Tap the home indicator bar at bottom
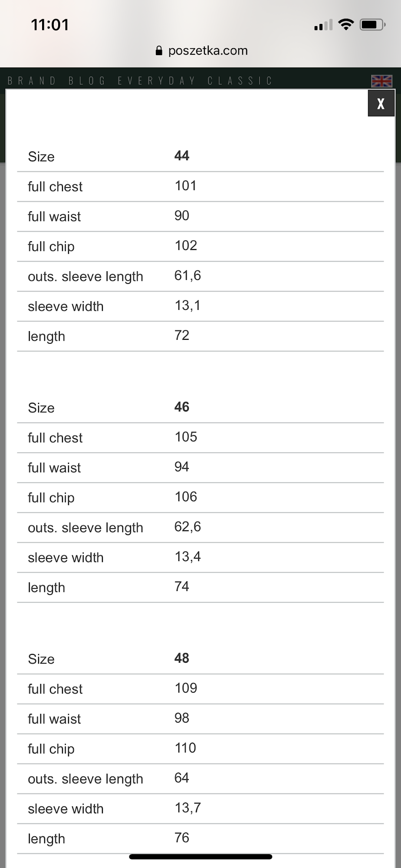 [x=200, y=857]
